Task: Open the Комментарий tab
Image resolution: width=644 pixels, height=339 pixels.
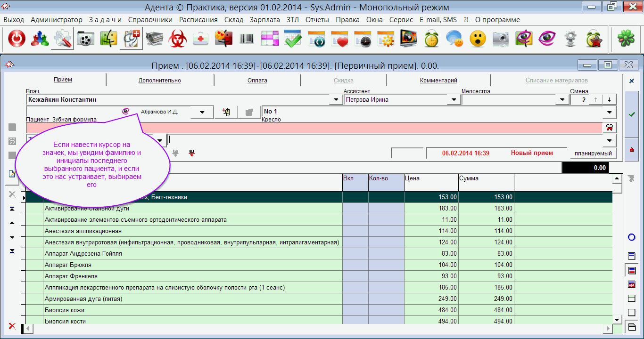Action: coord(438,81)
